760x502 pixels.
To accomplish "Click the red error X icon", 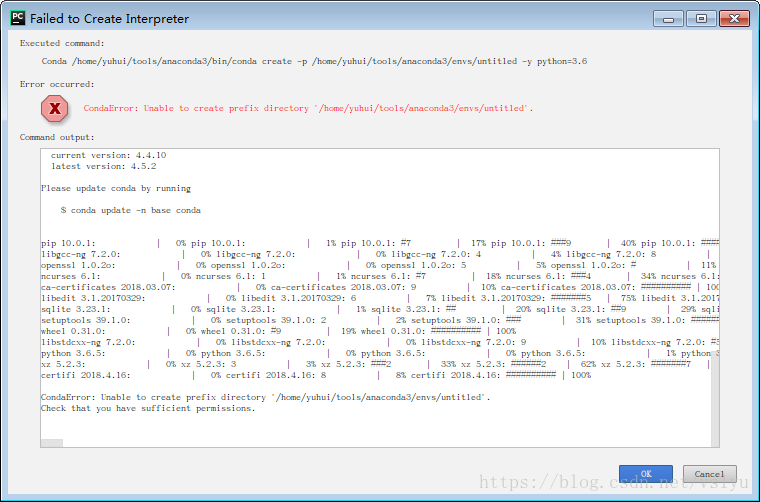I will [x=55, y=108].
